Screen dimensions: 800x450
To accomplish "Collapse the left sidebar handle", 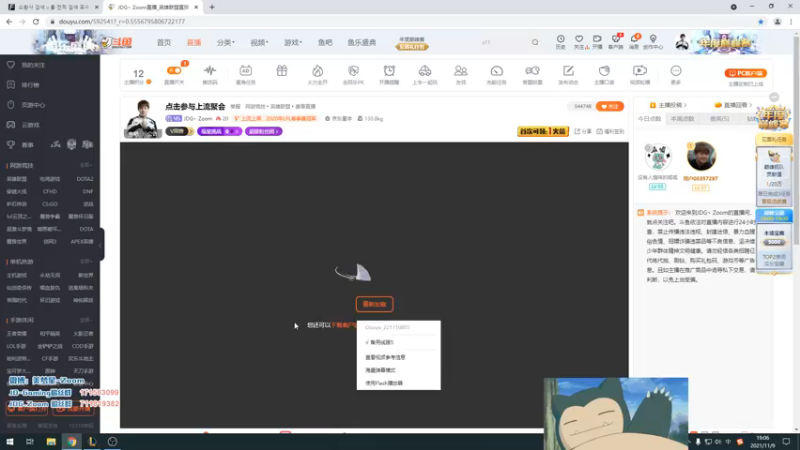I will 101,245.
